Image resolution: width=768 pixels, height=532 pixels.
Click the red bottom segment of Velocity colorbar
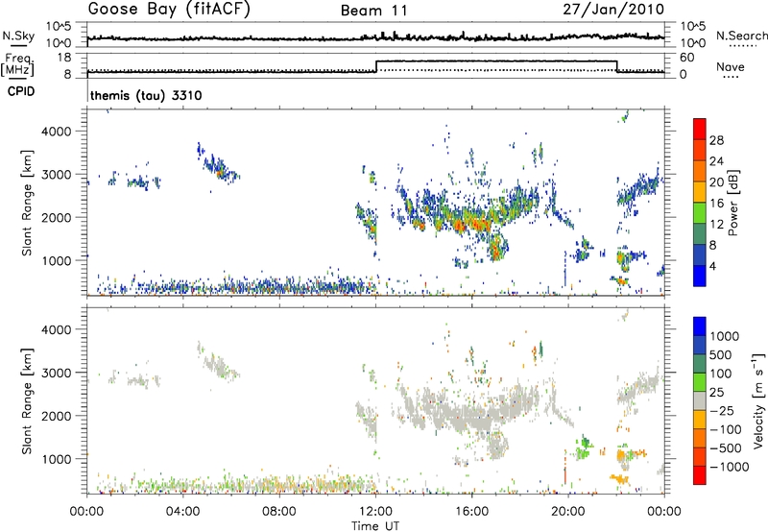[700, 475]
